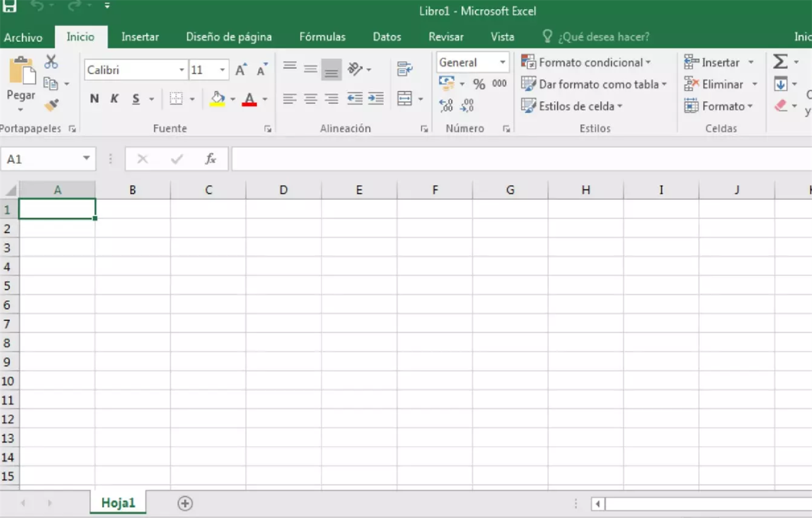Align text right
Image resolution: width=812 pixels, height=518 pixels.
[x=331, y=99]
